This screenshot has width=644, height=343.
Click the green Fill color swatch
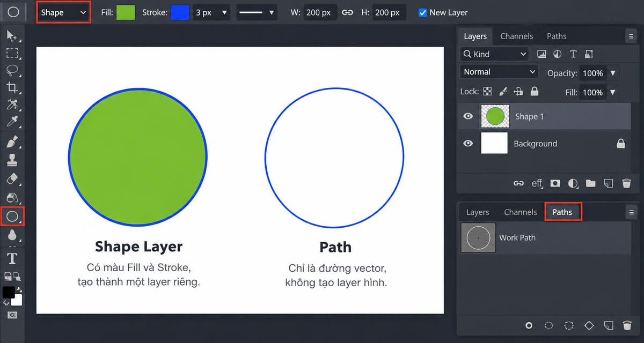tap(126, 12)
